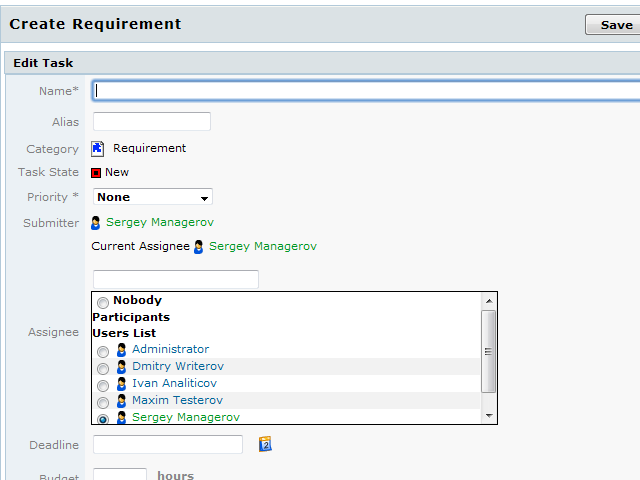Click the assignee search filter field
Viewport: 640px width, 480px height.
pos(176,279)
